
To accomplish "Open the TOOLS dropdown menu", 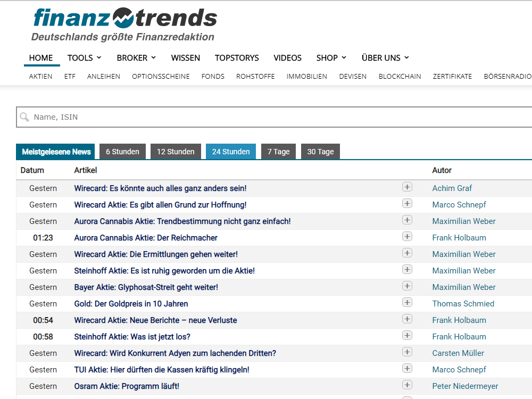I will [x=84, y=57].
